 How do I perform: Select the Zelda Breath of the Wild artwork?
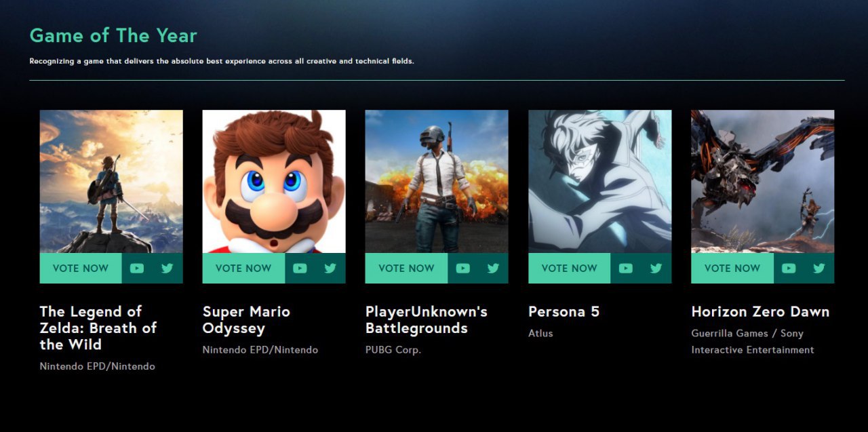[111, 182]
